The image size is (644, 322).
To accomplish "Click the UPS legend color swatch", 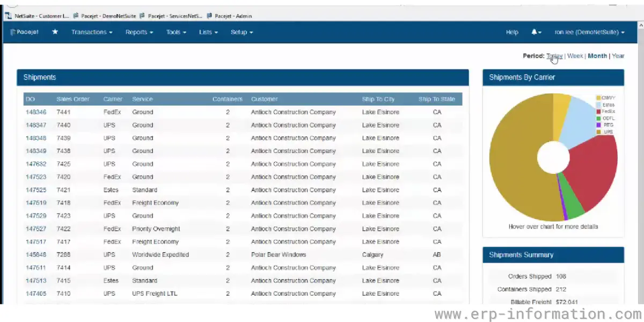I will coord(598,131).
